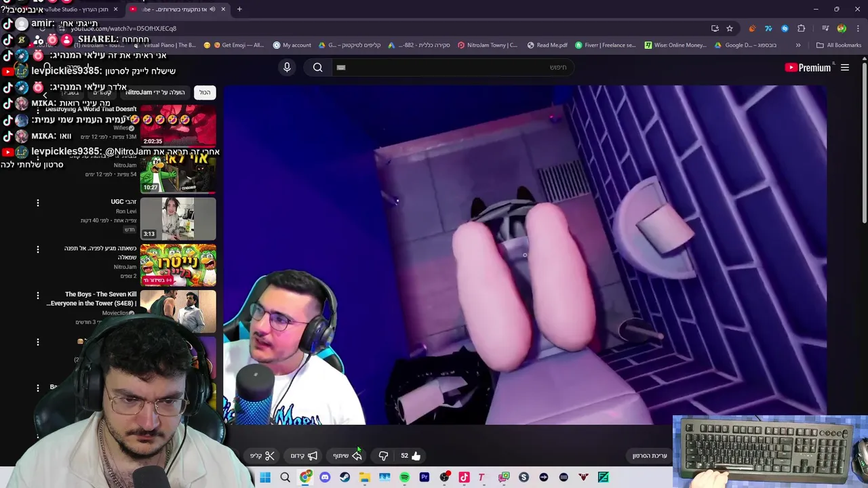Open the 'Fiverr | Freelance' bookmark
The image size is (868, 488).
pyautogui.click(x=605, y=45)
